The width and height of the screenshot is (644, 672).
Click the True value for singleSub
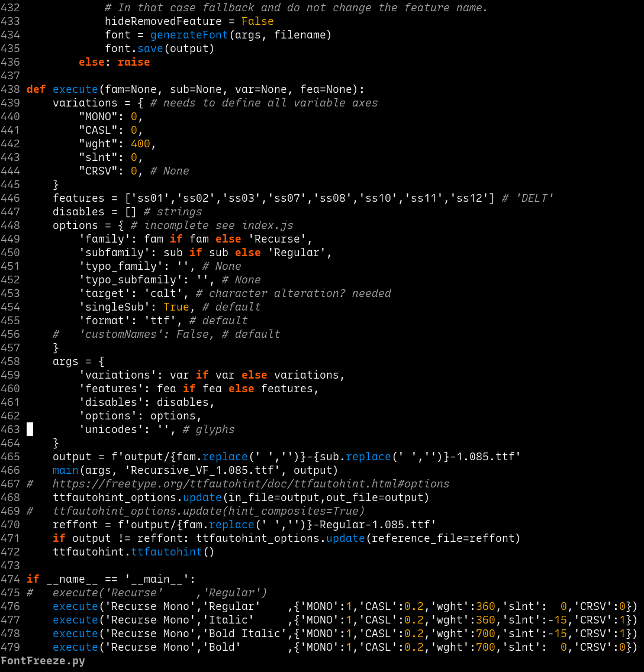[x=176, y=307]
